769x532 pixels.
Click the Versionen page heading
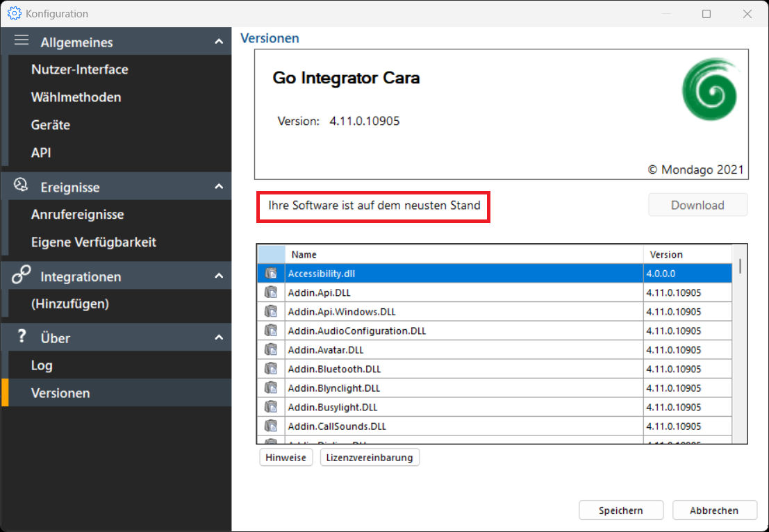click(x=270, y=38)
